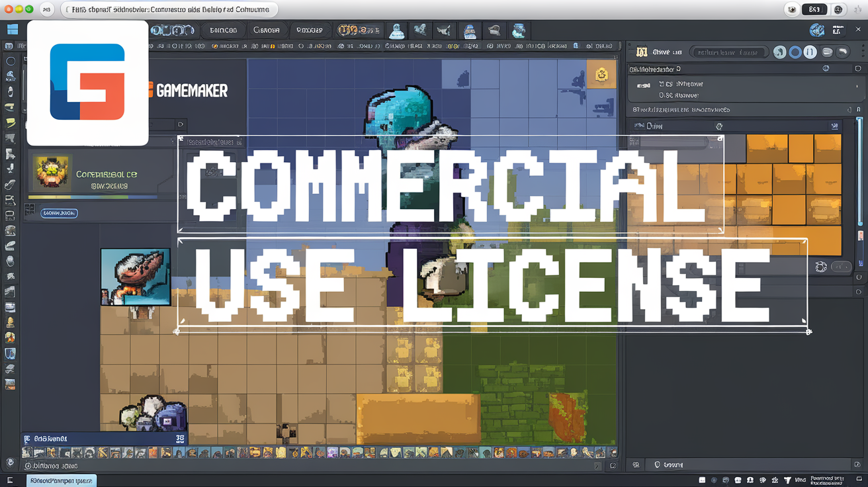Click the blue outlined button below the monster portrait
The height and width of the screenshot is (487, 868).
click(x=60, y=213)
